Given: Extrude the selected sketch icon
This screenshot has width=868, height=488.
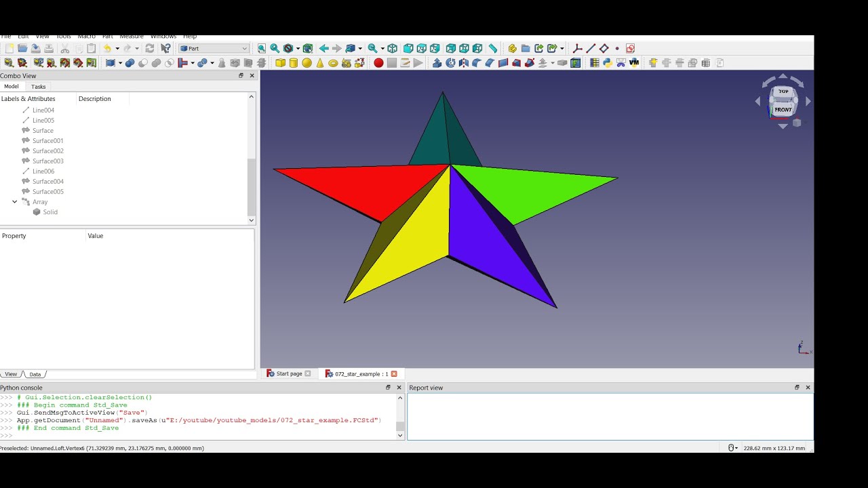Looking at the screenshot, I should point(437,63).
